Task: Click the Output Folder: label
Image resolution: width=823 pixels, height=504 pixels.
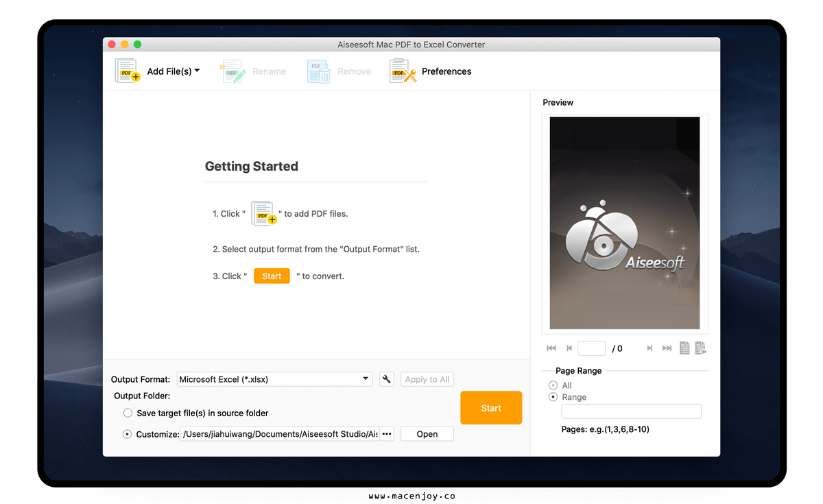Action: point(142,396)
